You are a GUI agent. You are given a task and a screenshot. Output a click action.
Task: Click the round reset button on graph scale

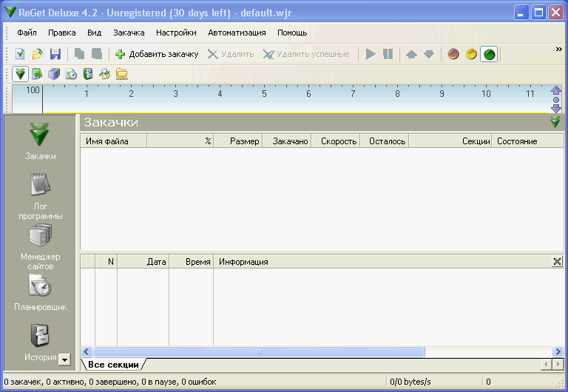click(556, 100)
